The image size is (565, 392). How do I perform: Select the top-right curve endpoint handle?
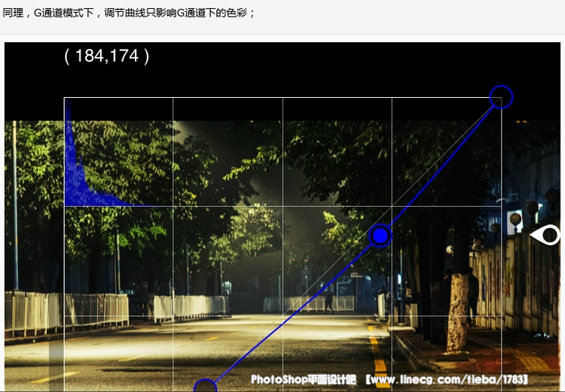[x=501, y=97]
